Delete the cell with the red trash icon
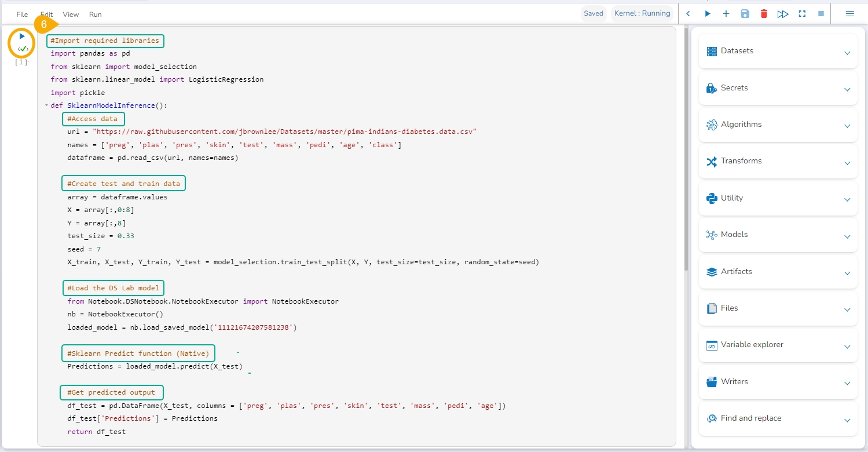This screenshot has height=452, width=868. click(x=764, y=14)
